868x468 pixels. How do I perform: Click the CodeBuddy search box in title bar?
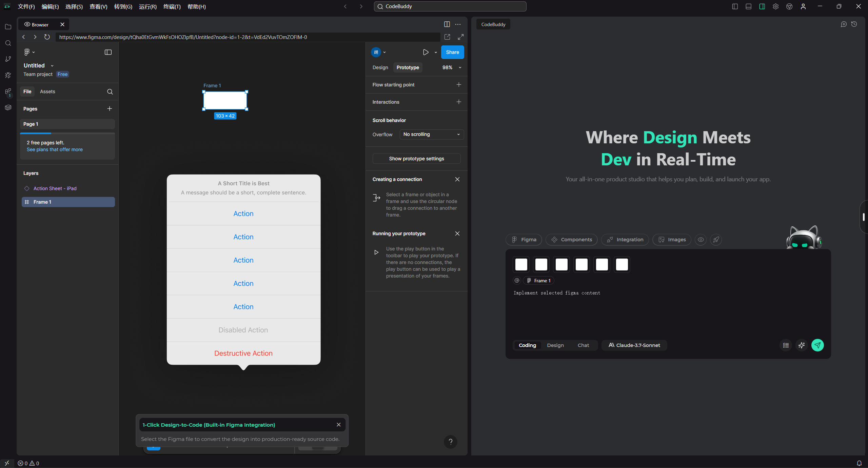450,6
